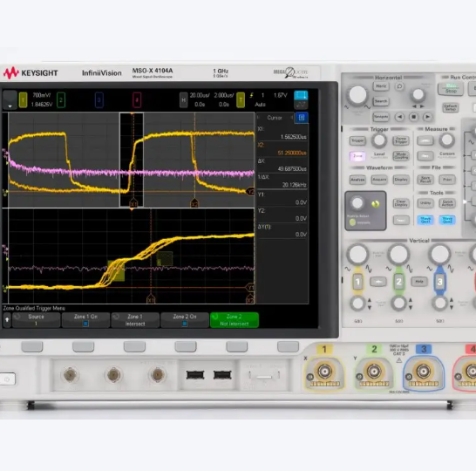Tap the H horizontal timebase badge
Image resolution: width=476 pixels, height=471 pixels.
[x=183, y=100]
